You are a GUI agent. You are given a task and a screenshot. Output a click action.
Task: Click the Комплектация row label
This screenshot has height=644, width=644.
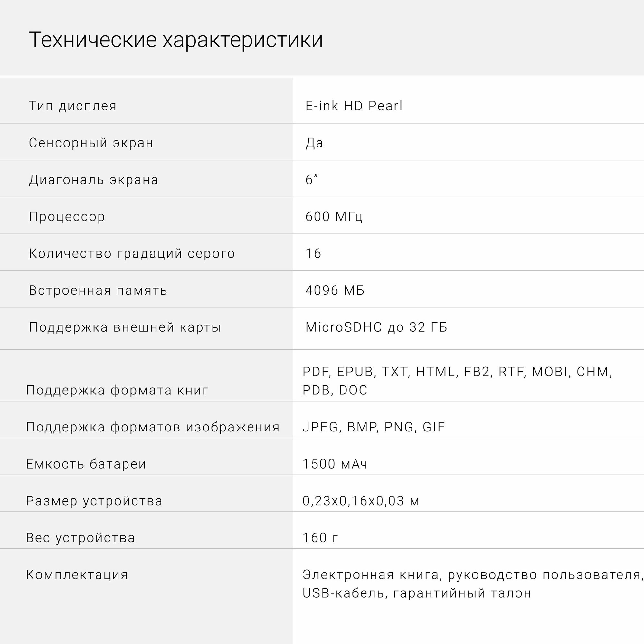click(x=77, y=575)
